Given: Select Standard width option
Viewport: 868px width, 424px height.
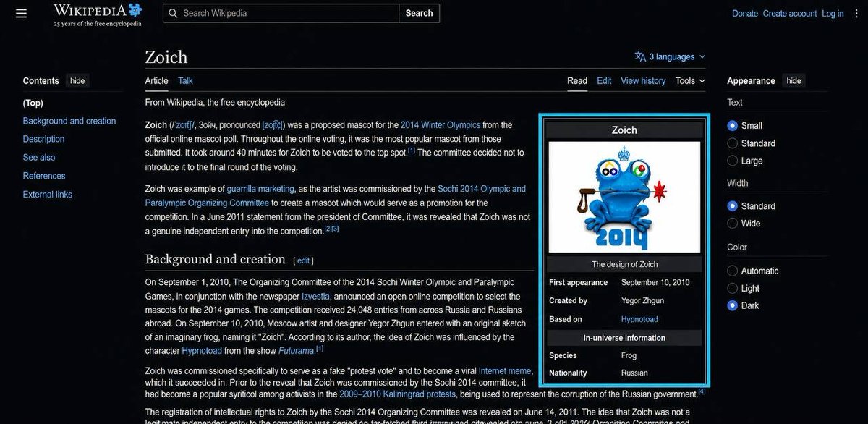Looking at the screenshot, I should (x=733, y=206).
